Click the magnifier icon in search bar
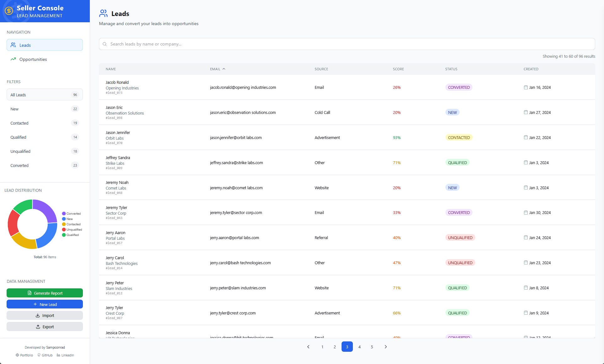The image size is (604, 364). click(105, 44)
